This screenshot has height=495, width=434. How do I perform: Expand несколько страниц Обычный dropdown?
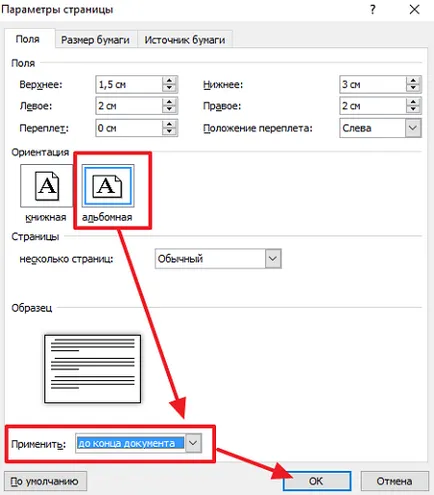click(x=273, y=258)
